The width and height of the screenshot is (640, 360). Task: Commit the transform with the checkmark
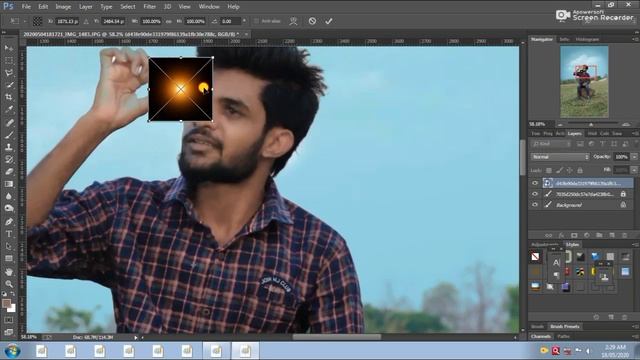tap(329, 21)
